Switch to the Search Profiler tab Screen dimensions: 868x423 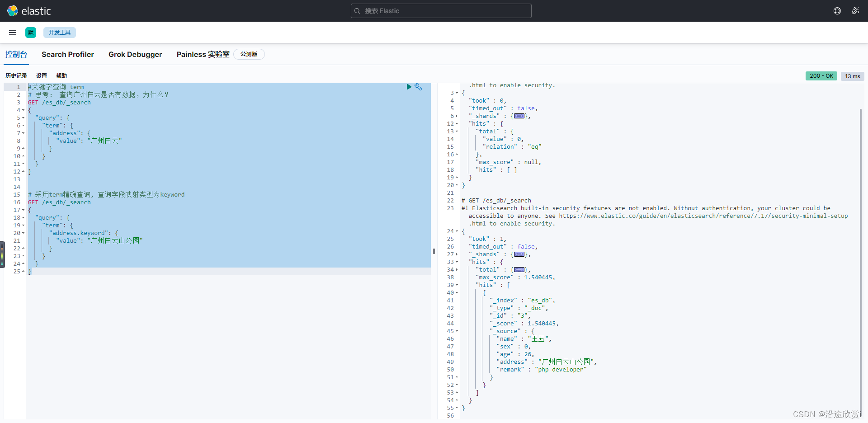(x=68, y=54)
